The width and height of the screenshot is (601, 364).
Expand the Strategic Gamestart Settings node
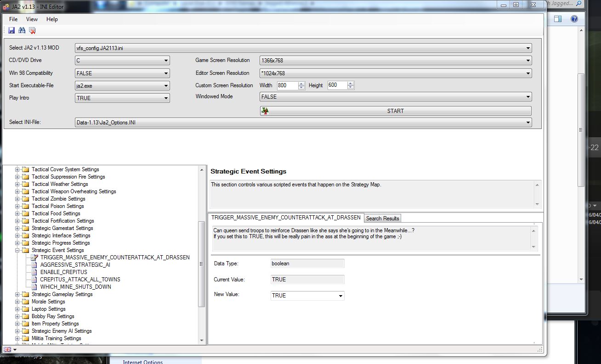(x=17, y=228)
